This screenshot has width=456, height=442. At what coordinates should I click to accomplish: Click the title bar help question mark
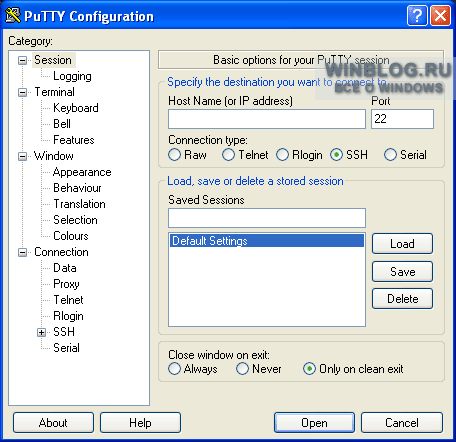point(417,16)
